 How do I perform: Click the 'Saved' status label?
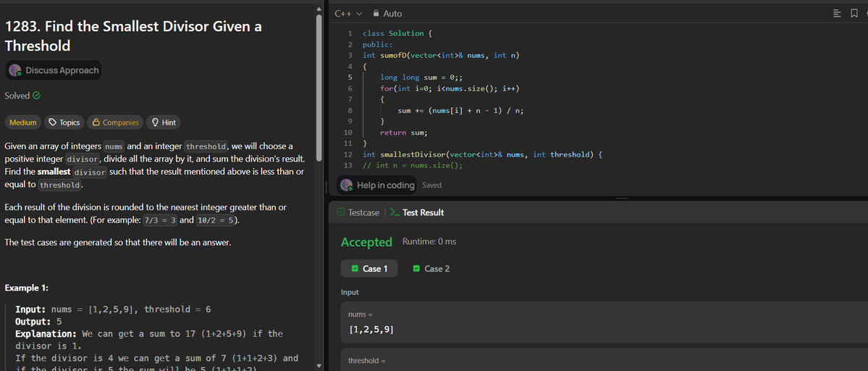(x=431, y=185)
